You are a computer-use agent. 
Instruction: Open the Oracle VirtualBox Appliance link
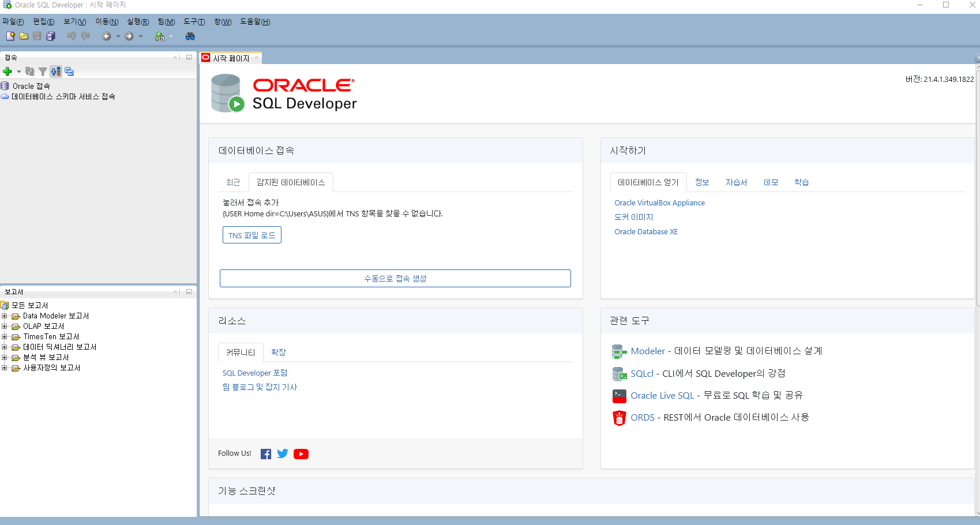point(659,203)
